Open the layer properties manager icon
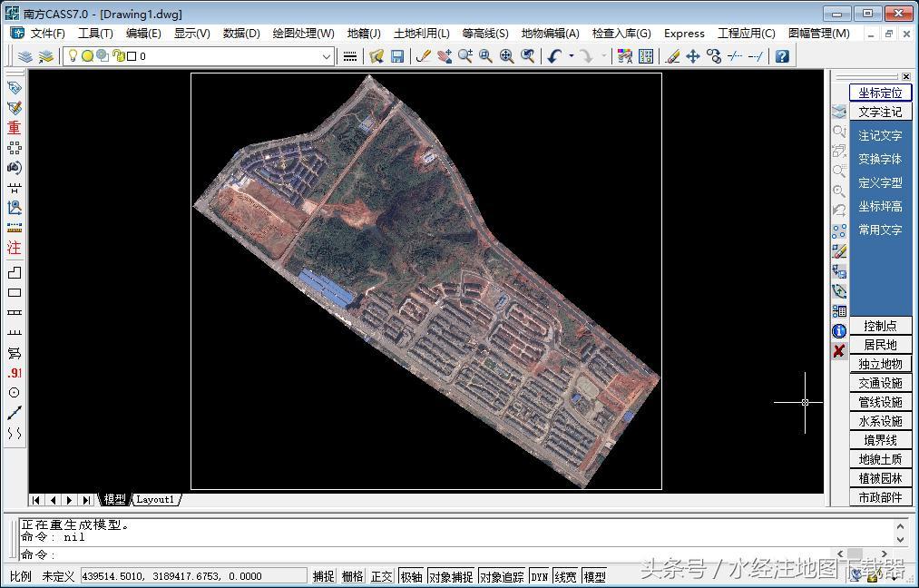This screenshot has width=919, height=588. point(25,56)
